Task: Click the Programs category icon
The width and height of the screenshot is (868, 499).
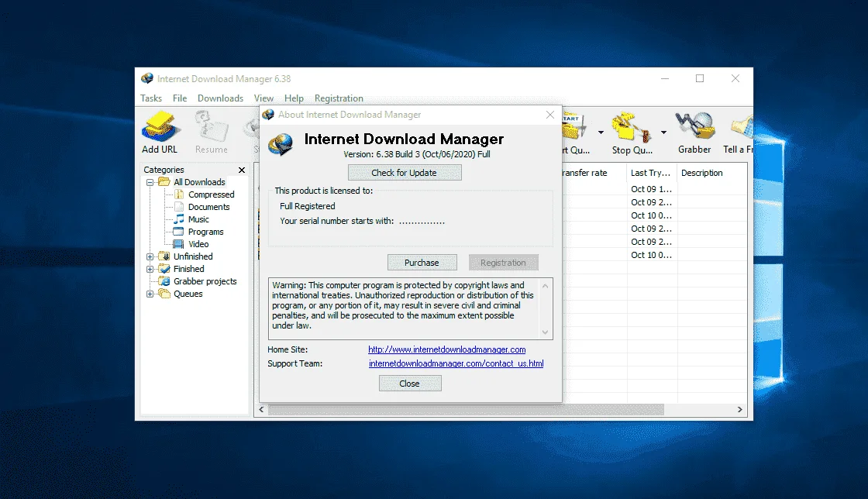Action: [179, 231]
